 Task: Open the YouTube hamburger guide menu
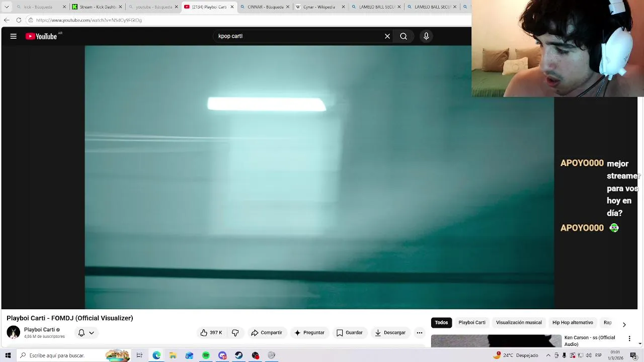14,36
